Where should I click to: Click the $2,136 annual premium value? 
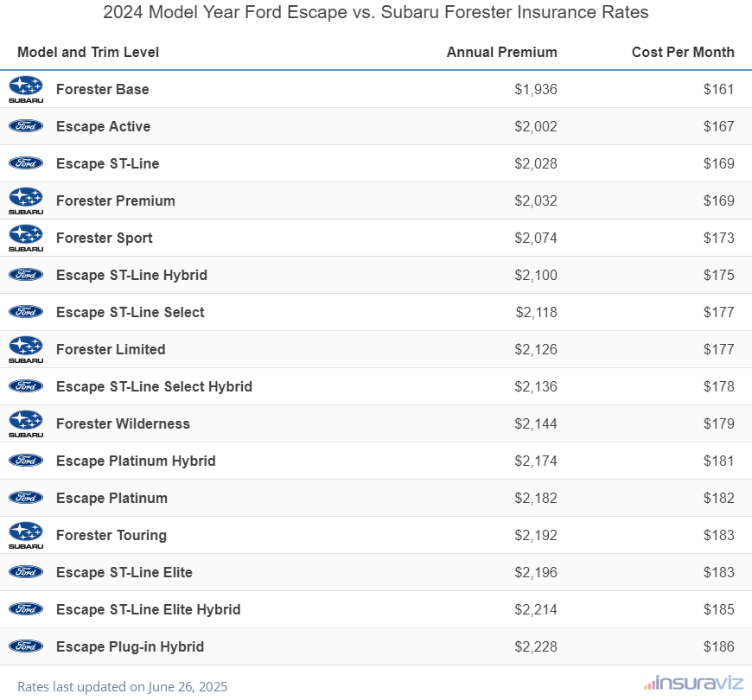536,386
